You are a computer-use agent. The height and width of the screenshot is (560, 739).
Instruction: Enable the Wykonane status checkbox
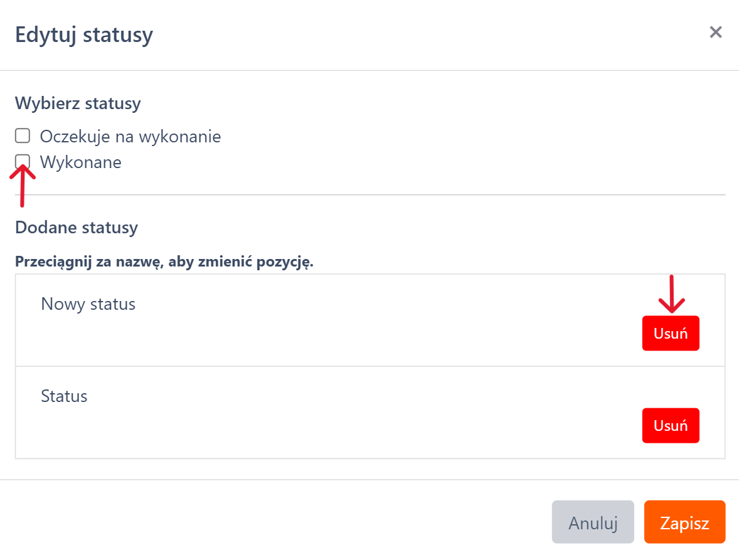(x=23, y=161)
